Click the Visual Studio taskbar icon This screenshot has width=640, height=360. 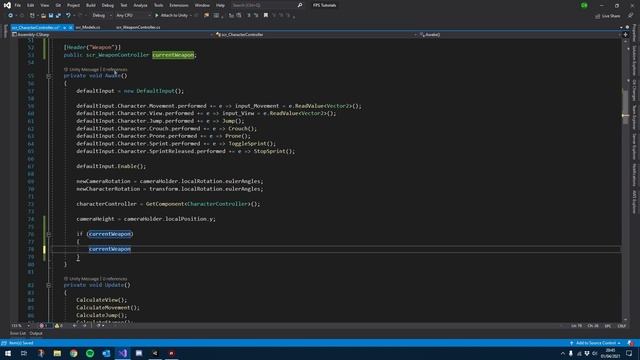[x=122, y=353]
